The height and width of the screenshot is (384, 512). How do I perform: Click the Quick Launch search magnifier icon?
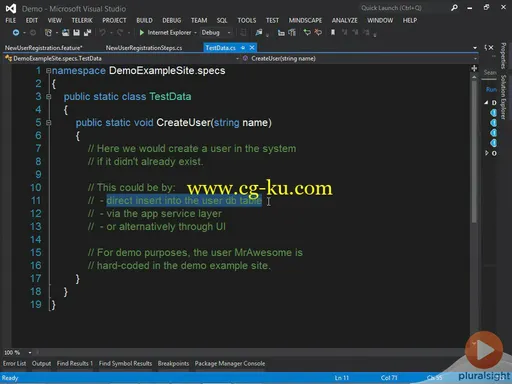coord(454,8)
